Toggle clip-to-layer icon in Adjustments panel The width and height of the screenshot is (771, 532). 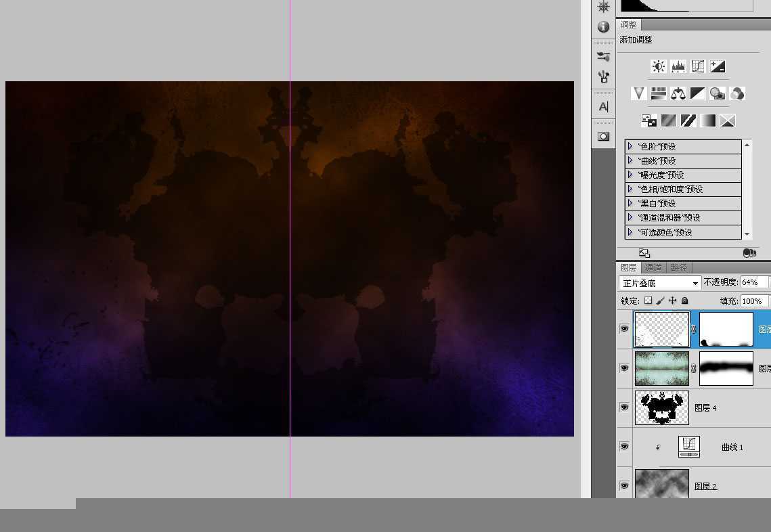tap(749, 252)
